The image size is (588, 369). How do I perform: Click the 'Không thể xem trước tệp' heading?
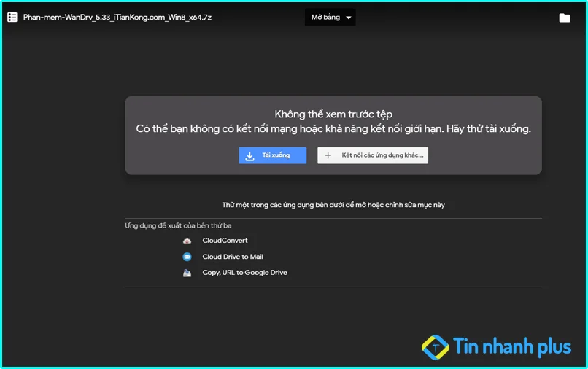click(333, 114)
